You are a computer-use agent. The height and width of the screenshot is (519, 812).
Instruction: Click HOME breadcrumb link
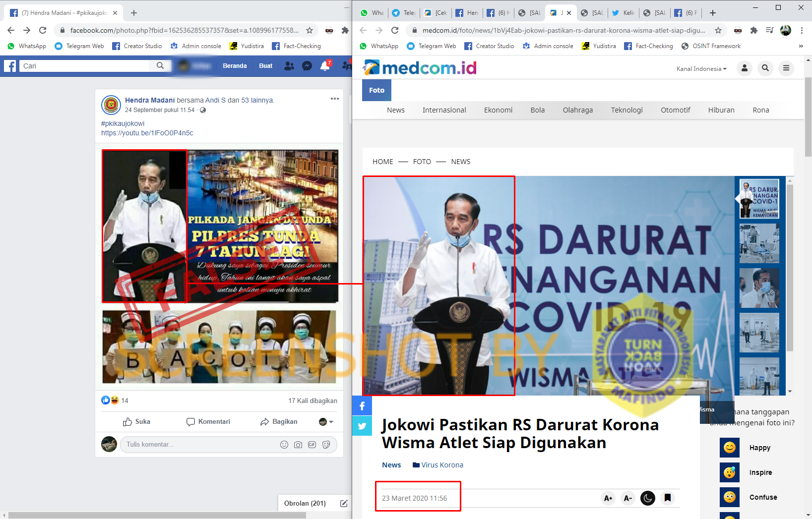[383, 162]
